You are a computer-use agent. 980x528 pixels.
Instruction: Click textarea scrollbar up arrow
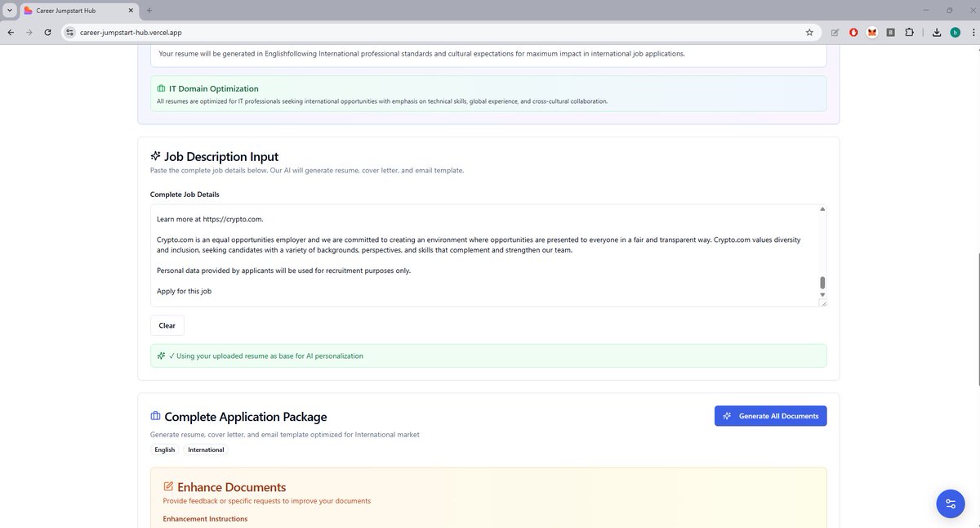(x=822, y=209)
